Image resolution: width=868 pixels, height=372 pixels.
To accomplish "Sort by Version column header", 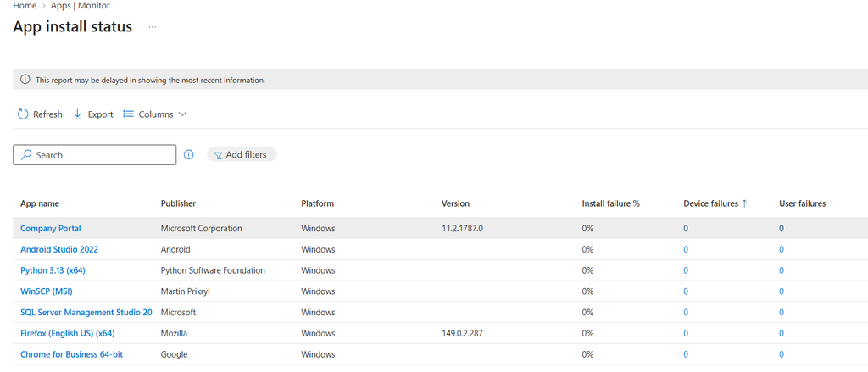I will [455, 203].
